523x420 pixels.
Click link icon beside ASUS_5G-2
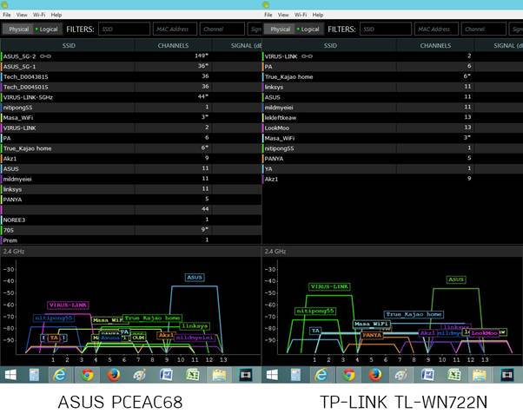tap(45, 56)
